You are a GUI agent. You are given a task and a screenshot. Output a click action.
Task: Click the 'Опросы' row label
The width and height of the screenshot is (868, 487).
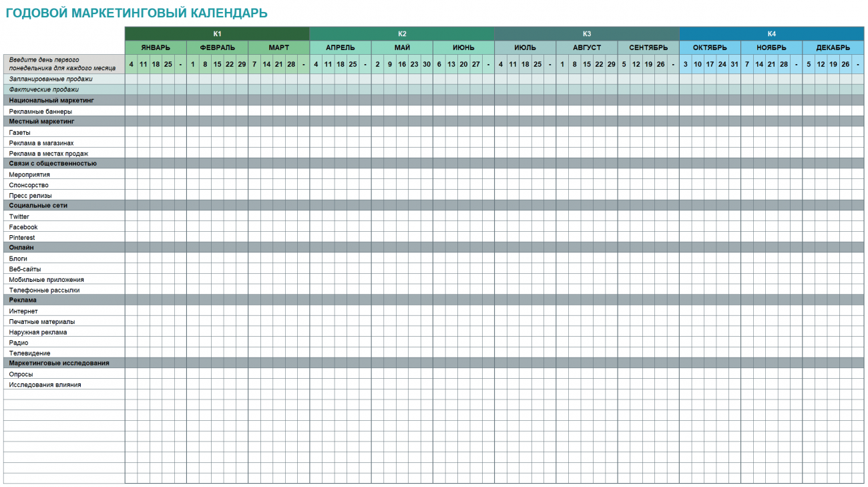64,374
